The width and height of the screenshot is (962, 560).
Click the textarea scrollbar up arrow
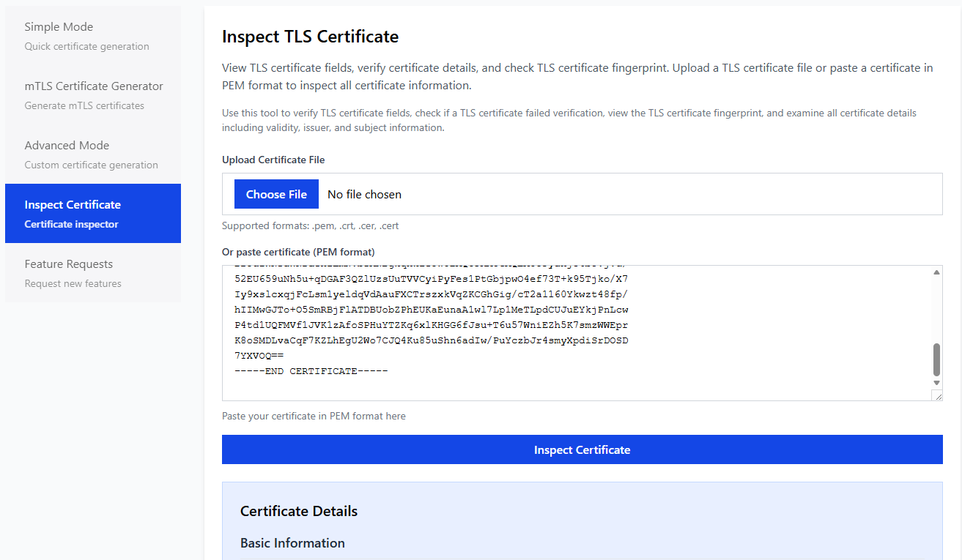(936, 271)
